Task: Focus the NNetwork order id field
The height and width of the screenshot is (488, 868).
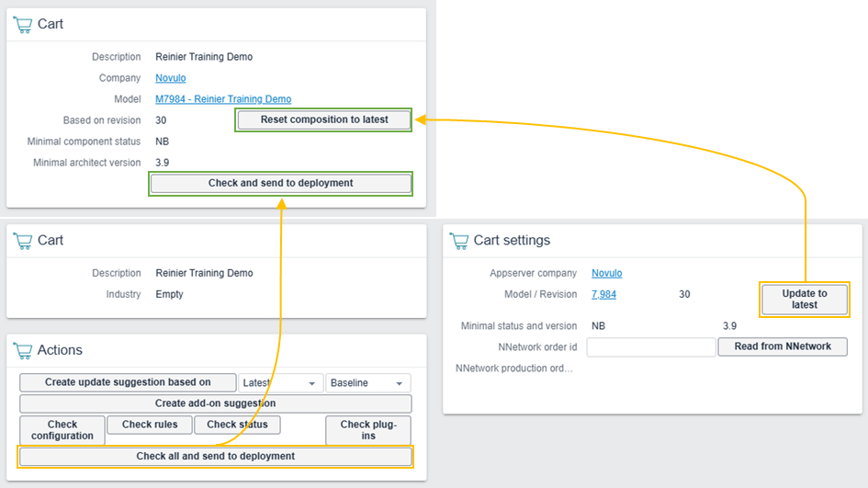Action: [x=650, y=347]
